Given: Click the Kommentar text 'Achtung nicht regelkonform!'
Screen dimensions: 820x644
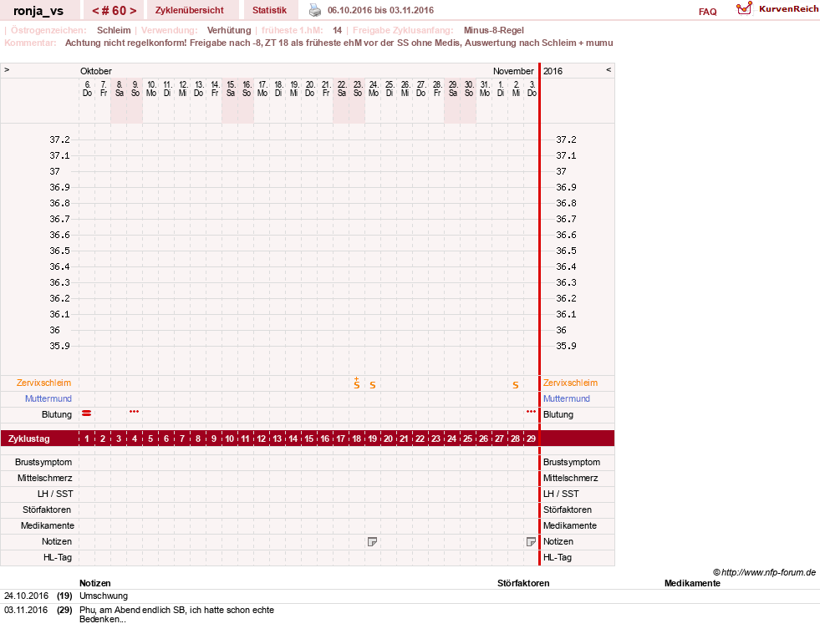Looking at the screenshot, I should pos(125,43).
